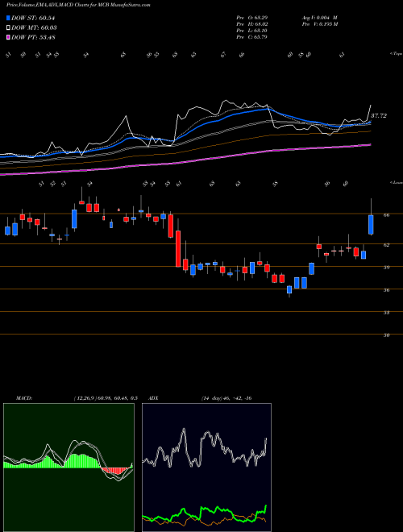Click the MACD panel title

pyautogui.click(x=24, y=398)
